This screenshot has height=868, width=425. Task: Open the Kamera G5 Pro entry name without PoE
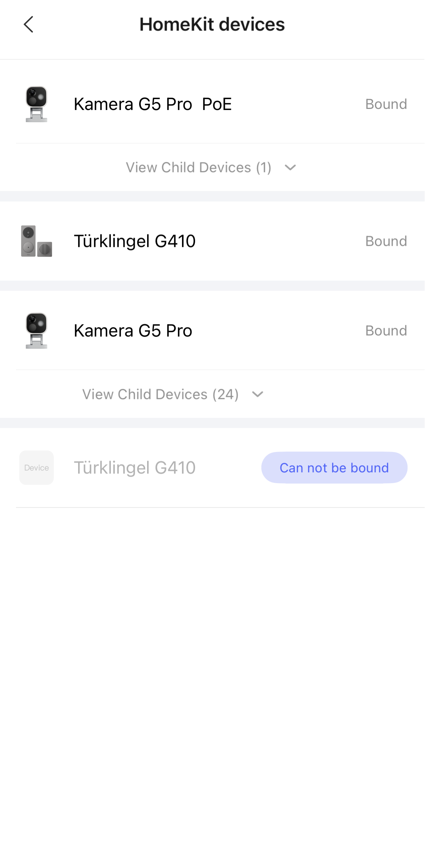[x=133, y=331]
